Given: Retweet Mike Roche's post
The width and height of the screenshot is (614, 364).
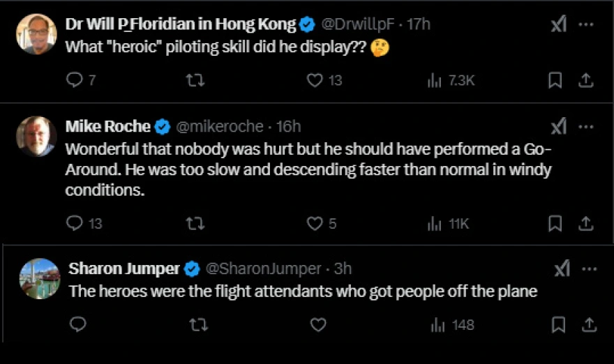Looking at the screenshot, I should (x=196, y=223).
